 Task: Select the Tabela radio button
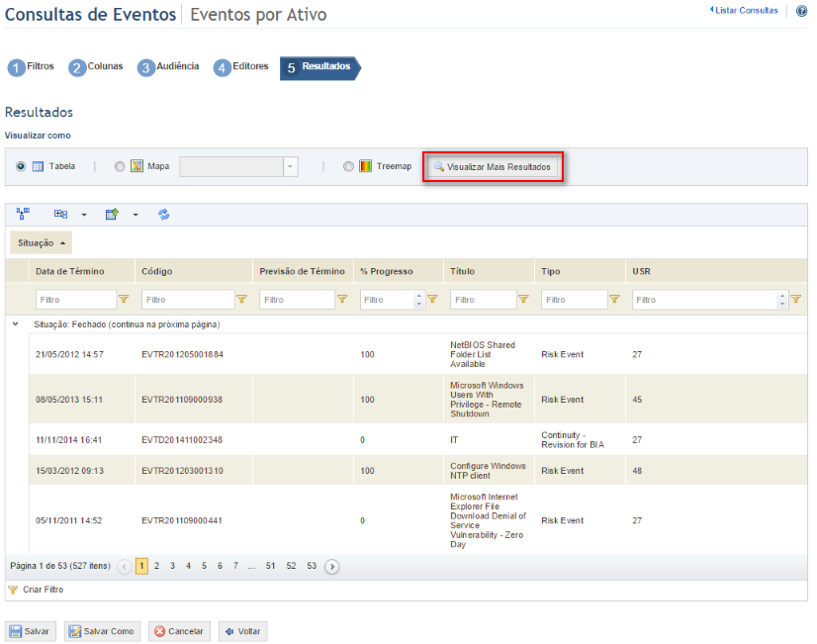point(21,166)
